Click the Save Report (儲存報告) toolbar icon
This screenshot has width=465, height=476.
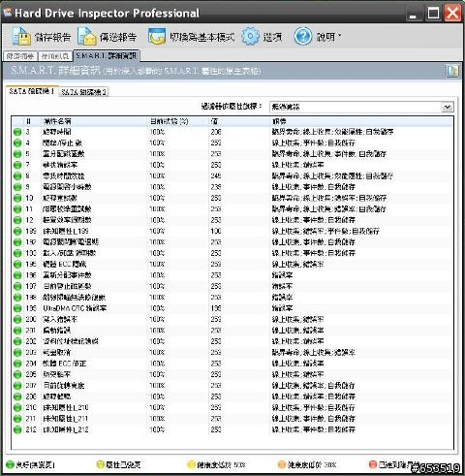tap(21, 36)
